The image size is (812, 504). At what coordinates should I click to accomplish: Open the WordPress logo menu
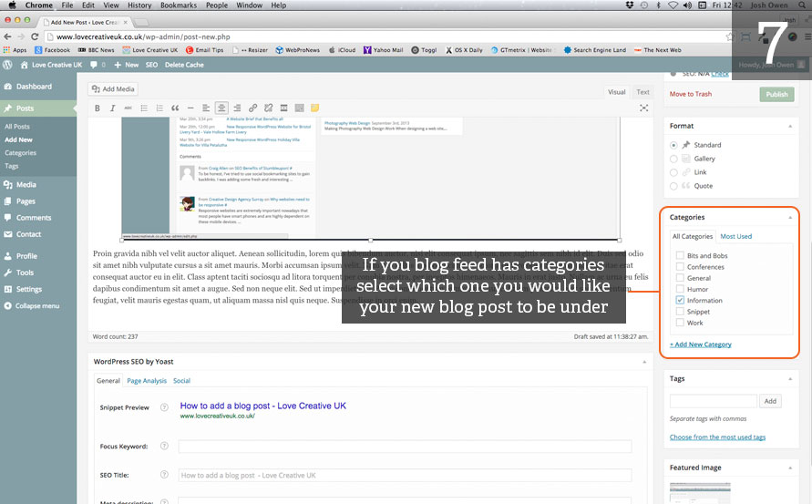point(7,66)
